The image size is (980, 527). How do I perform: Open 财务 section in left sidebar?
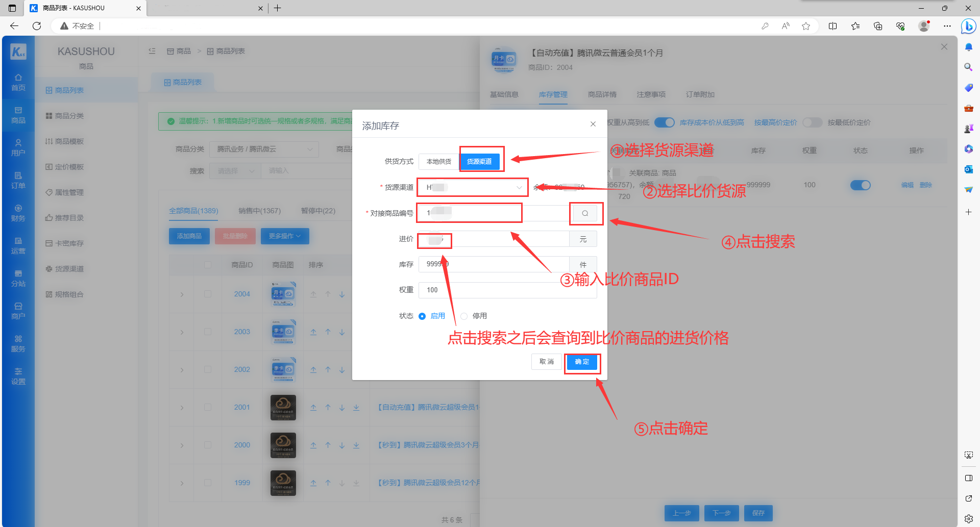pos(18,213)
